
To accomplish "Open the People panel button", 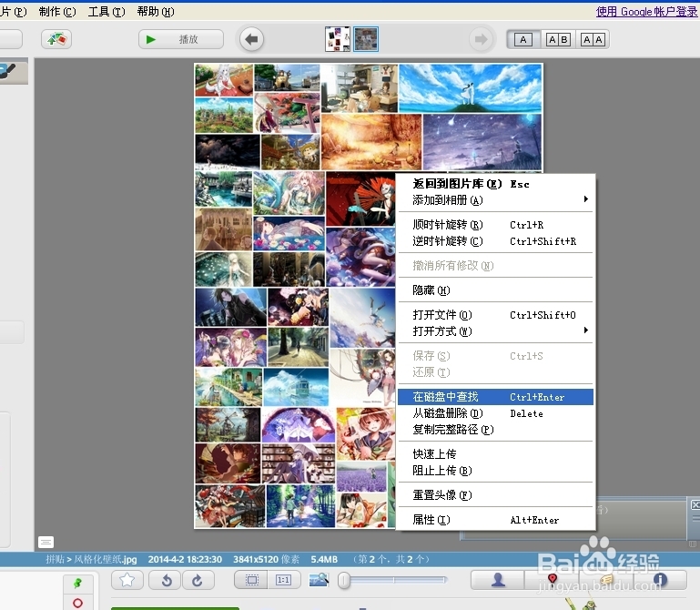I will pyautogui.click(x=498, y=580).
